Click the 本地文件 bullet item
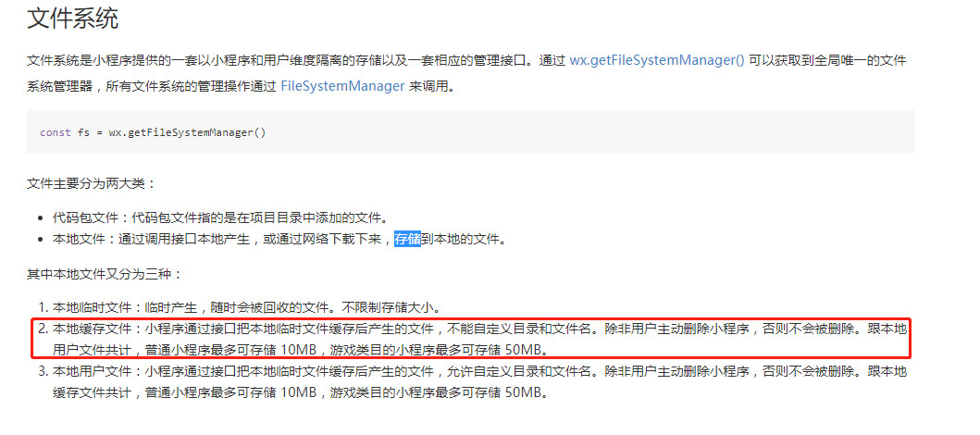 (x=279, y=240)
